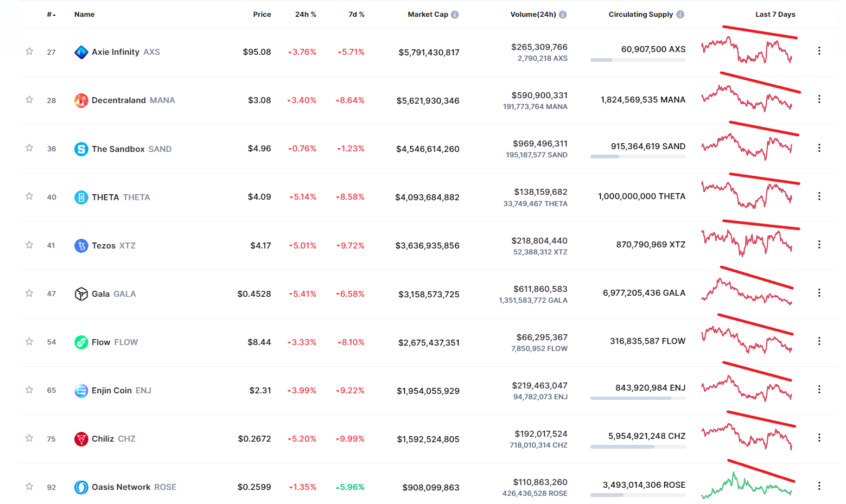Viewport: 846px width, 504px height.
Task: Click Gala 7d change 6.58%
Action: (x=350, y=294)
